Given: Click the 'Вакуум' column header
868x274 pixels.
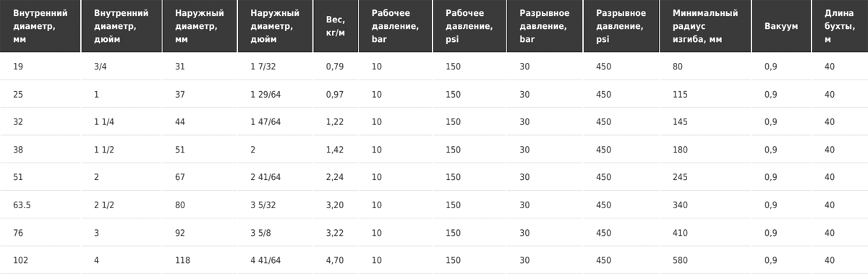Looking at the screenshot, I should click(x=782, y=27).
